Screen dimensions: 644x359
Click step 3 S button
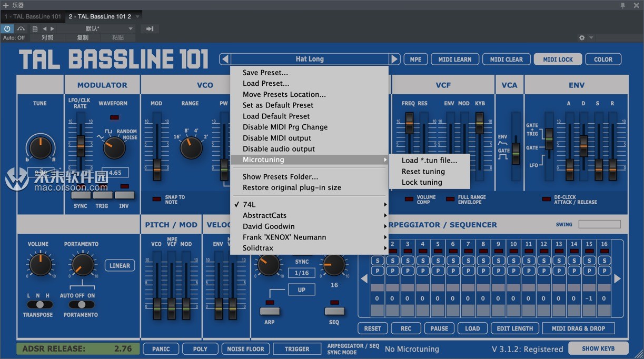408,261
